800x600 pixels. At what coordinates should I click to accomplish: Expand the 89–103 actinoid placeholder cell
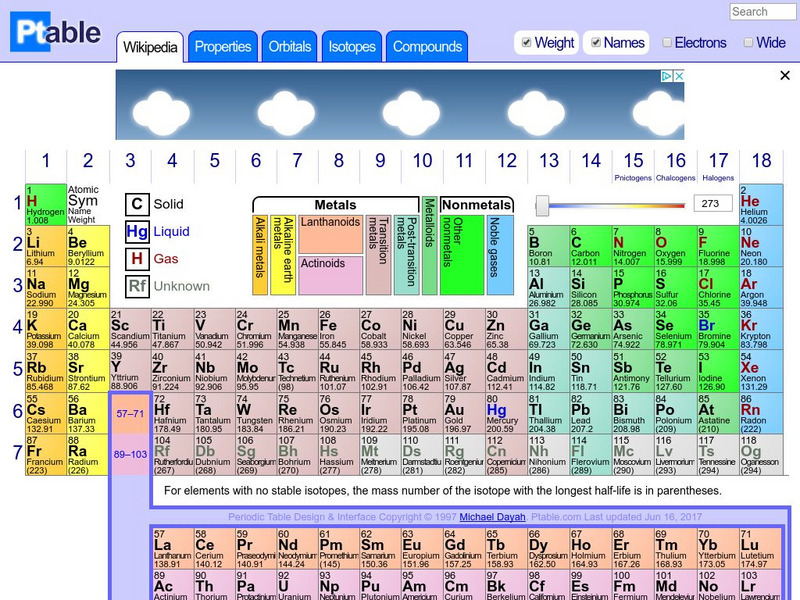[x=129, y=454]
